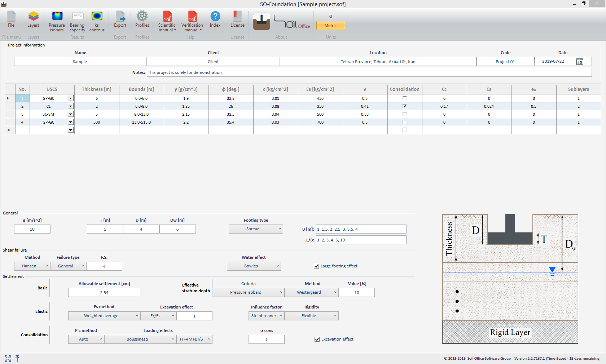Open Bearing capacity results
Screen dimensions: 606x364
click(77, 22)
